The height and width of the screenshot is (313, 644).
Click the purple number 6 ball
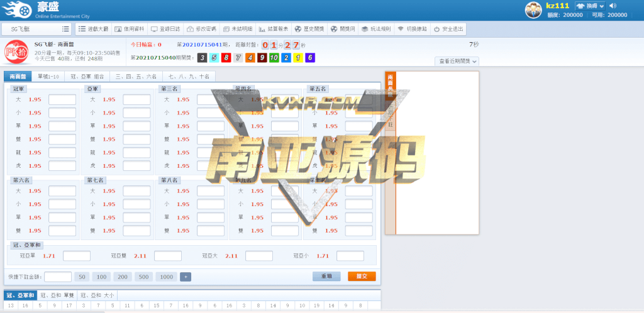click(310, 58)
